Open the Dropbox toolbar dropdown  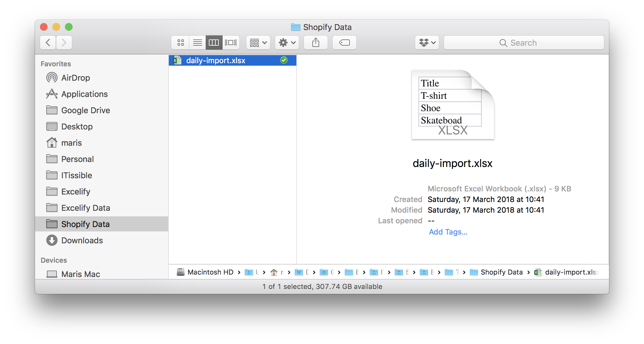point(427,43)
